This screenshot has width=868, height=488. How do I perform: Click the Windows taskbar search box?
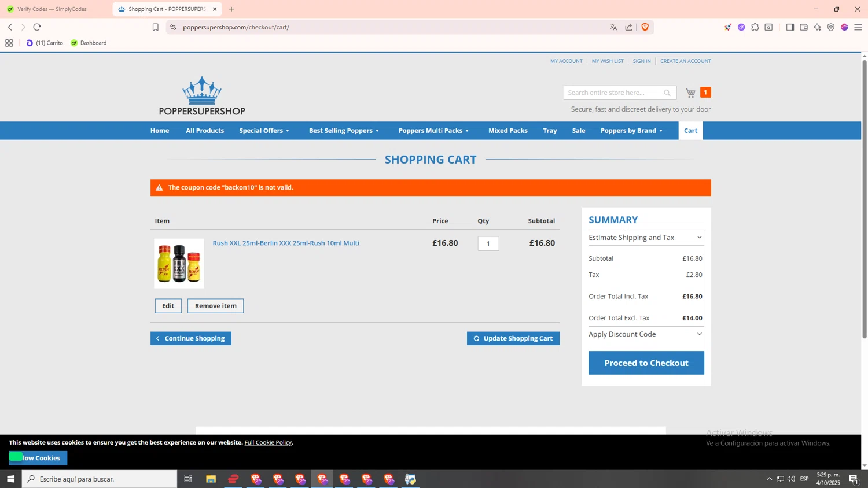pyautogui.click(x=100, y=479)
